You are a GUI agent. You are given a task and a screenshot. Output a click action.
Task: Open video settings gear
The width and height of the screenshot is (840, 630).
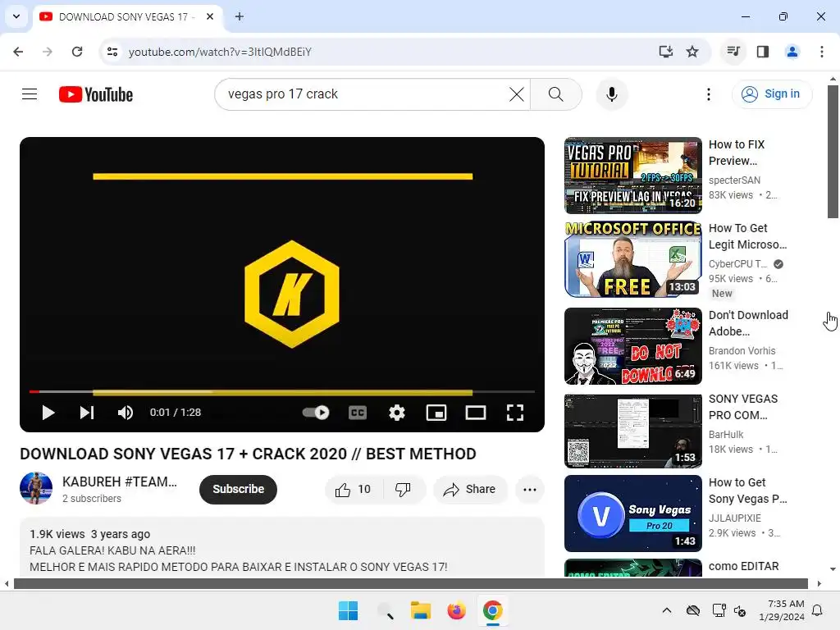(x=397, y=413)
